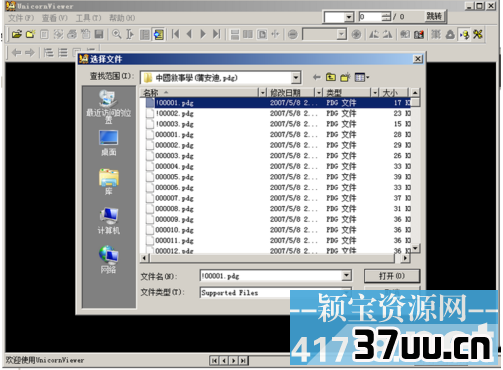Expand the file name combo box arrow
503x370 pixels.
[346, 276]
